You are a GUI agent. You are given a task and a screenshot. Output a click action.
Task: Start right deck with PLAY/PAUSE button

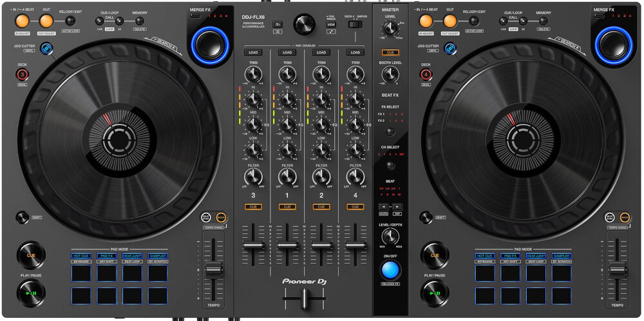(435, 293)
